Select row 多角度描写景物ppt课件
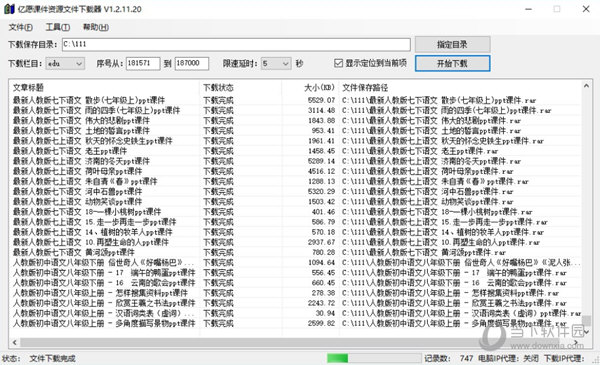This screenshot has height=365, width=600. pyautogui.click(x=295, y=323)
